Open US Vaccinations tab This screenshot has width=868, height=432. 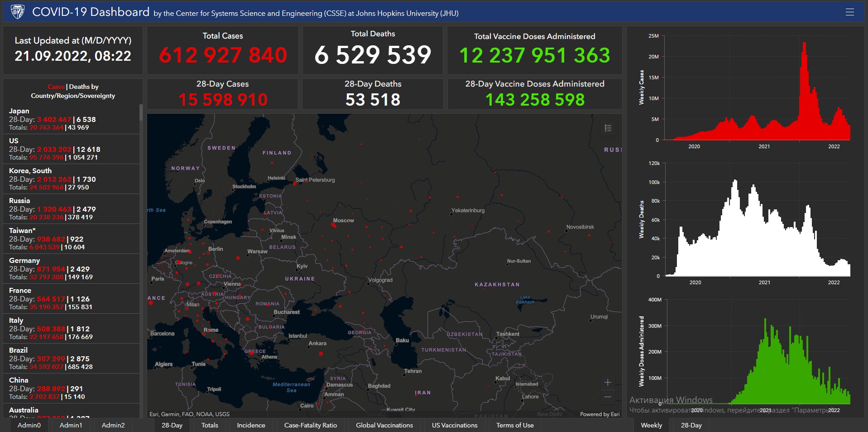[x=455, y=425]
